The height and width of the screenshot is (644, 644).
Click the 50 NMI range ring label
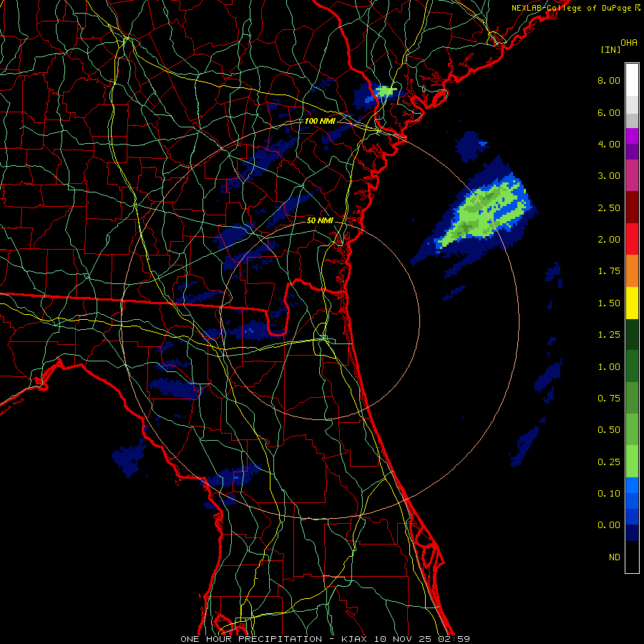click(320, 220)
